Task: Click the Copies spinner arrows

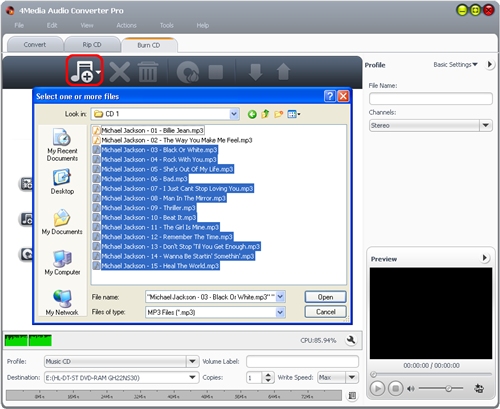Action: click(x=268, y=377)
